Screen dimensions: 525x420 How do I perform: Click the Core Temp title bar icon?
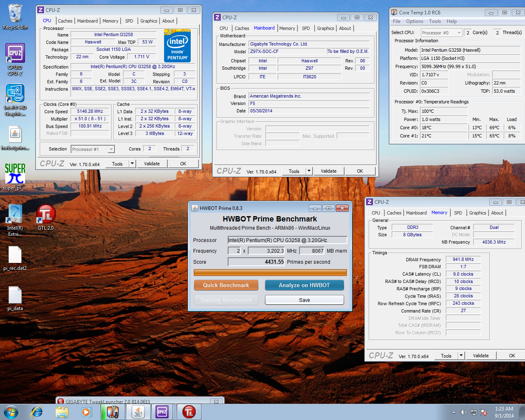click(394, 12)
